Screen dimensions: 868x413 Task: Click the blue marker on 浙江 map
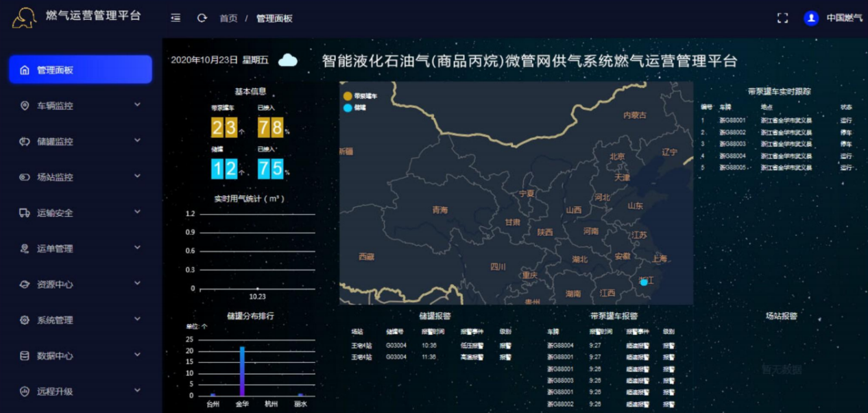coord(644,282)
